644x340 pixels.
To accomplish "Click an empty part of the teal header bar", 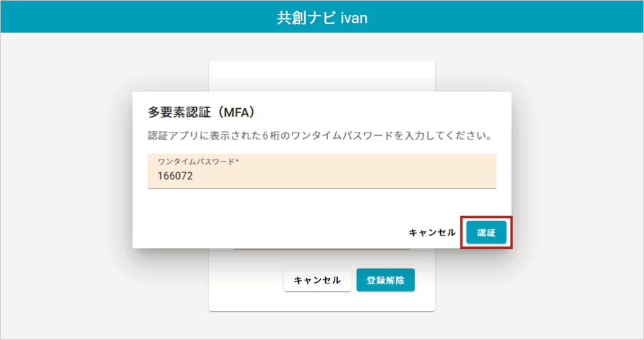I will click(126, 17).
